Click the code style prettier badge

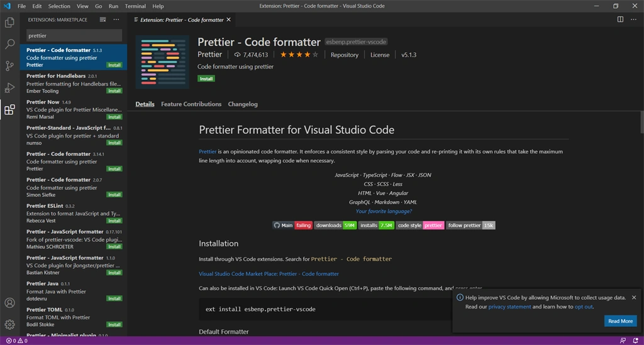419,225
